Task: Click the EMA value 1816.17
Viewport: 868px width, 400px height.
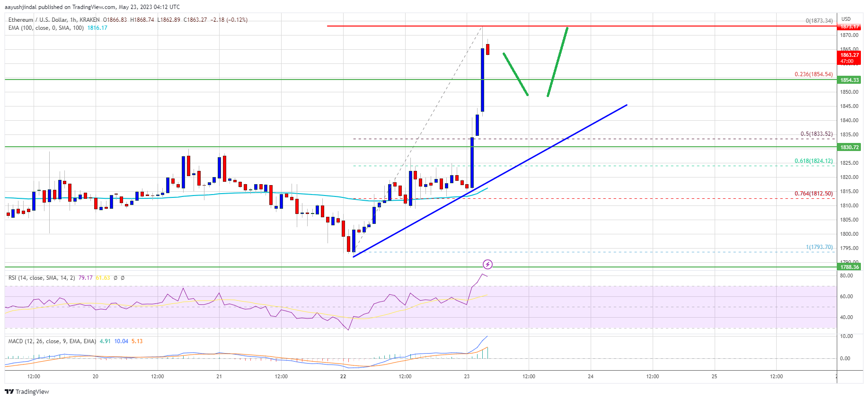Action: (x=97, y=28)
